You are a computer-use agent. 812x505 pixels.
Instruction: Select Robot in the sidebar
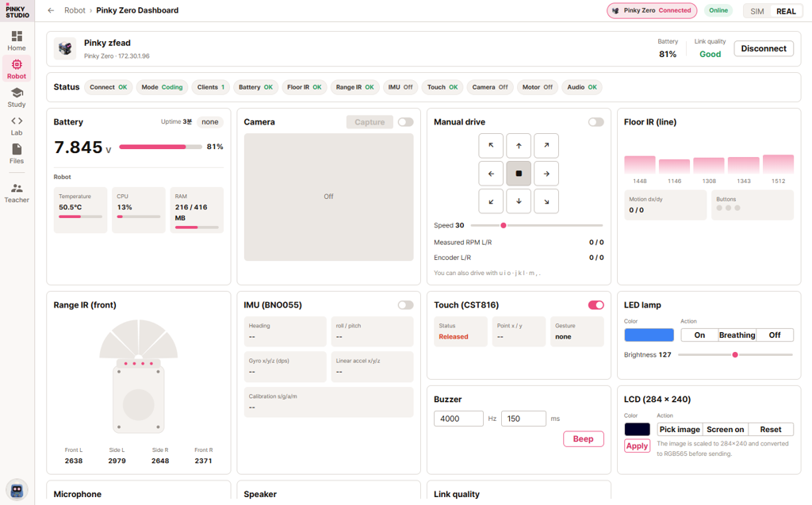click(x=17, y=69)
